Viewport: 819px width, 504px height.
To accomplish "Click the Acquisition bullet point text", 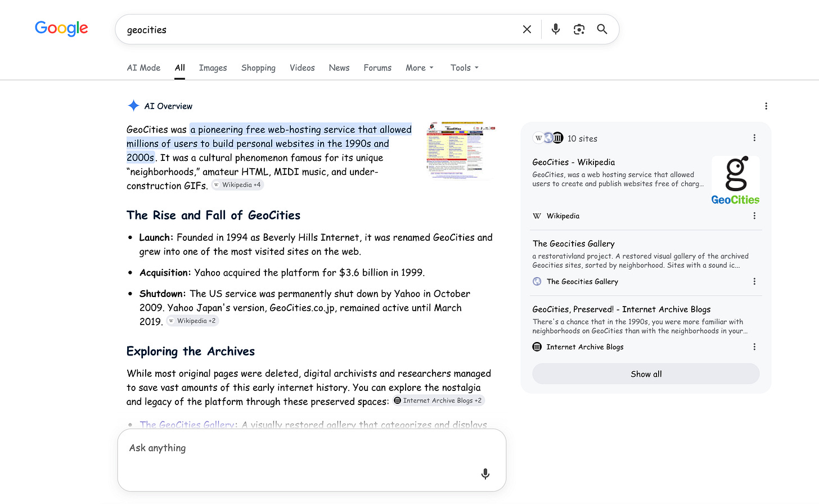I will coord(282,273).
